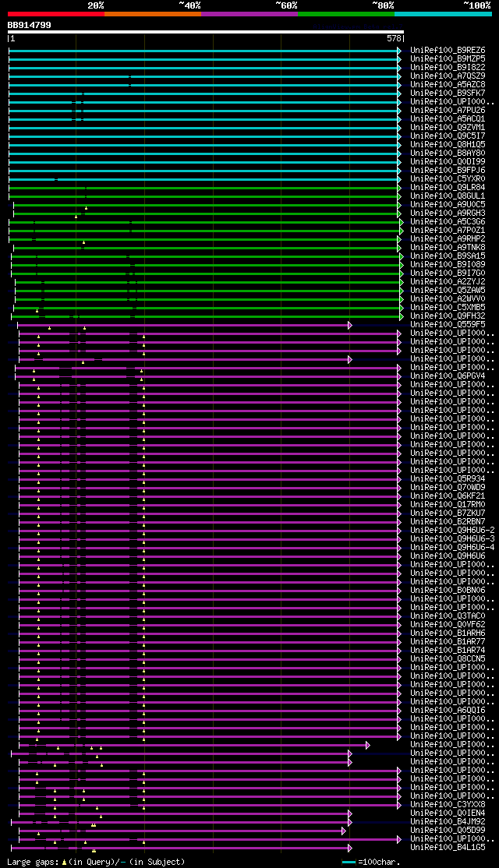499x868 pixels.
Task: Select the UniRef100_A6QQI6 label
Action: (x=448, y=711)
